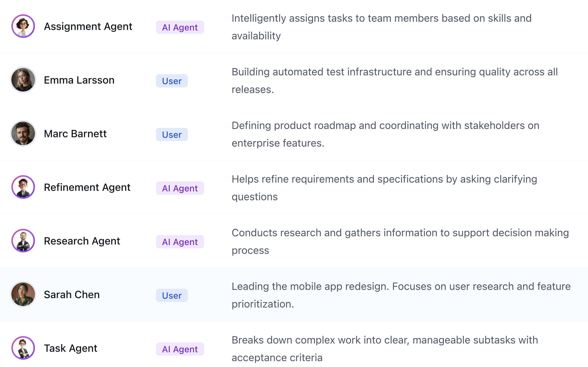Open the Refinement Agent entry

click(x=87, y=187)
